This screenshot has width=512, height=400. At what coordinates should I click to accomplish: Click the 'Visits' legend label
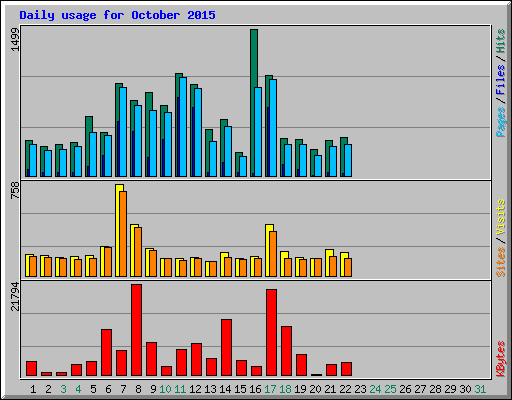point(500,217)
